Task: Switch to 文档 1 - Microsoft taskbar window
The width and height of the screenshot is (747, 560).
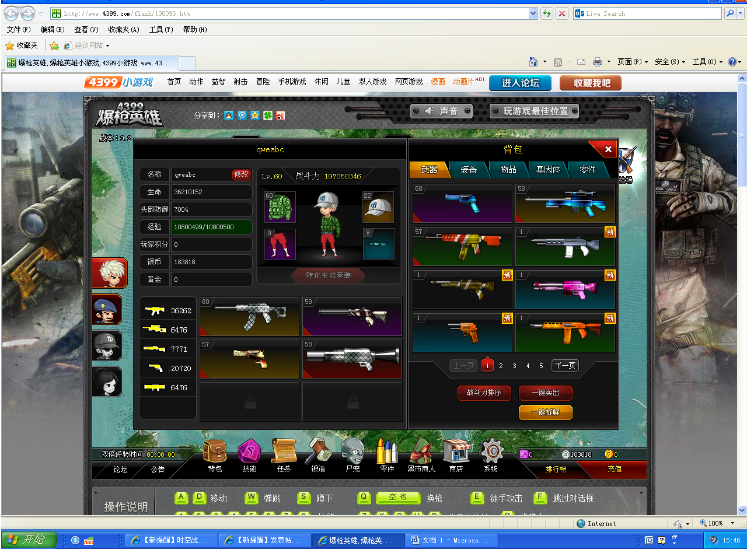Action: [x=452, y=540]
